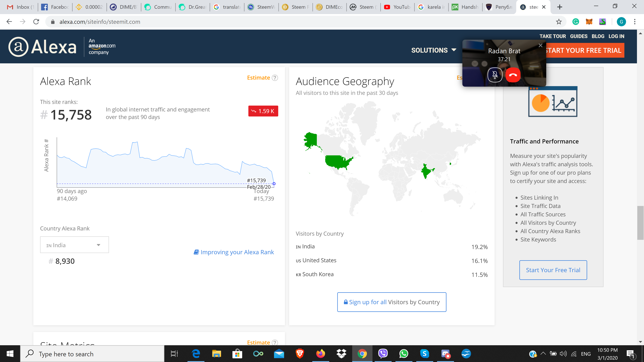Launch Microsoft Edge from taskbar
Image resolution: width=644 pixels, height=362 pixels.
(x=196, y=354)
